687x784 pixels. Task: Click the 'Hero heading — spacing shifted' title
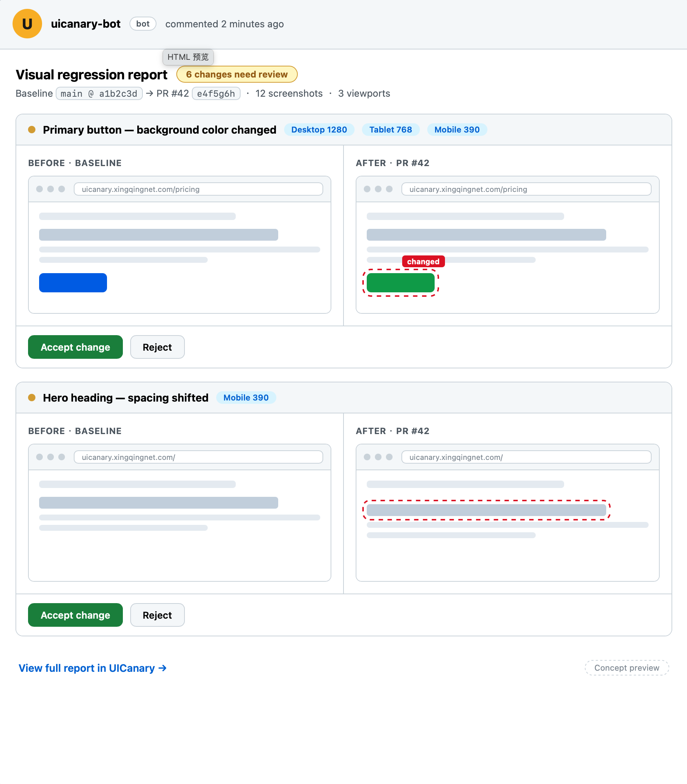coord(126,398)
